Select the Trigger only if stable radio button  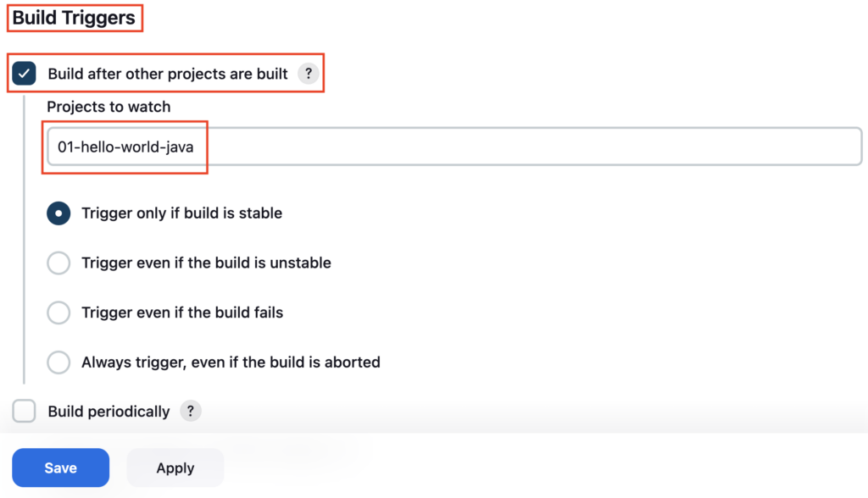58,213
